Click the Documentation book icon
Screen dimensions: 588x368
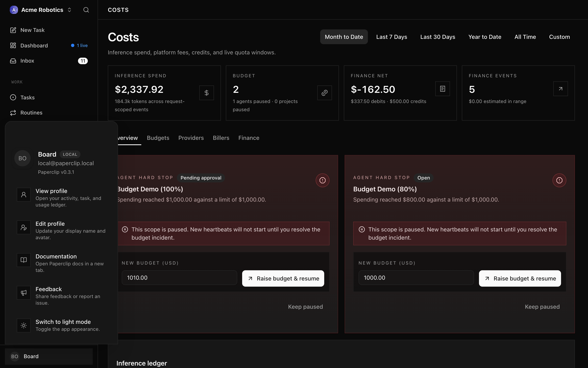point(23,260)
